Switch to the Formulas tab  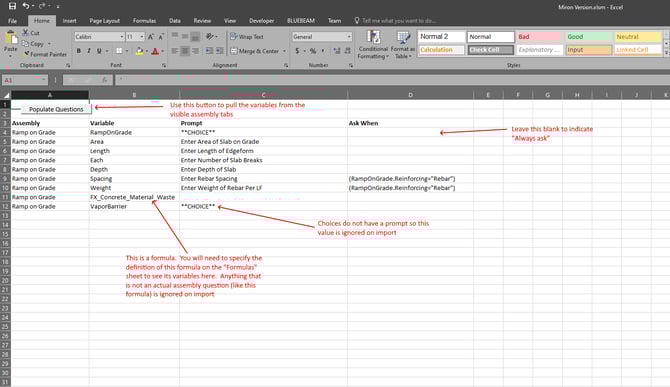pyautogui.click(x=144, y=21)
